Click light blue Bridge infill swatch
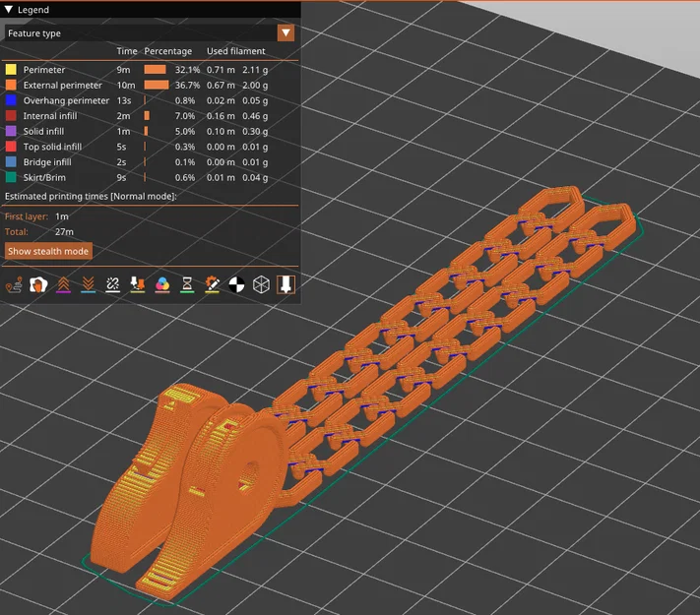 [x=11, y=162]
